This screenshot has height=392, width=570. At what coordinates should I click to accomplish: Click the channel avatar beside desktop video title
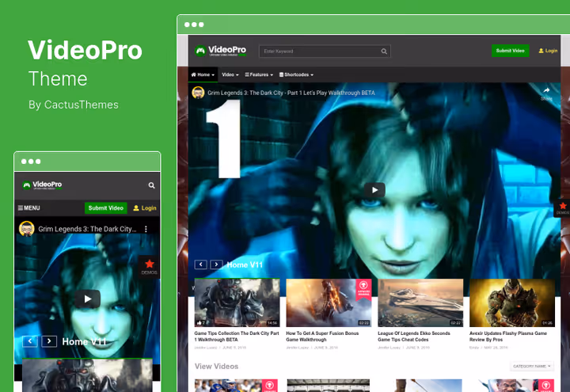point(198,93)
